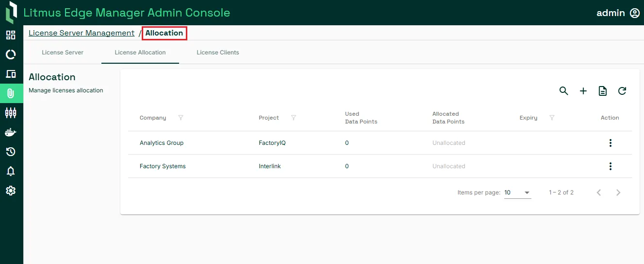This screenshot has height=264, width=644.
Task: Click the Allocation breadcrumb text
Action: click(x=165, y=33)
